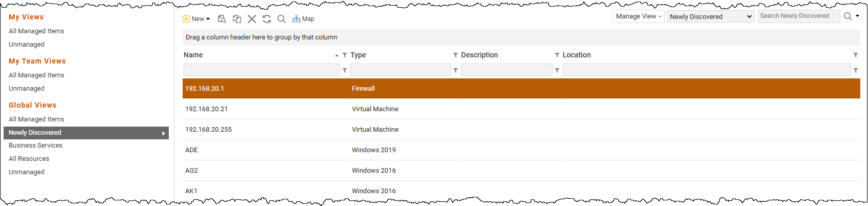Click the filter icon in Name header

click(345, 55)
